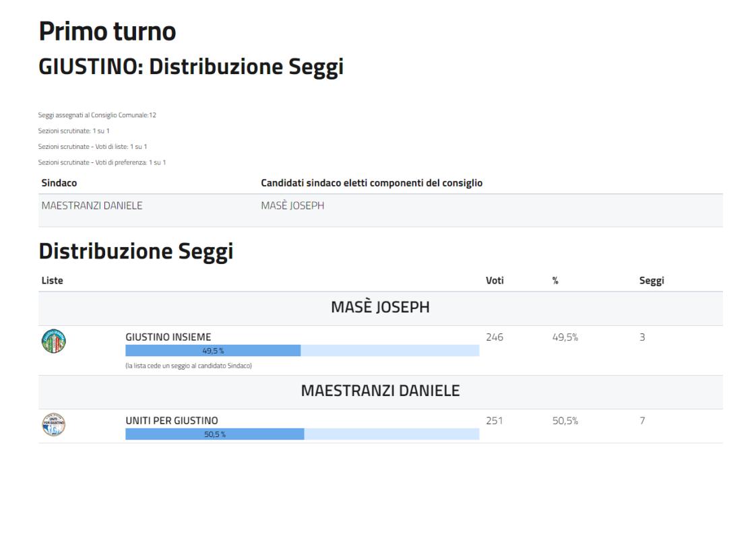756x534 pixels.
Task: Click the % column header
Action: [x=555, y=281]
